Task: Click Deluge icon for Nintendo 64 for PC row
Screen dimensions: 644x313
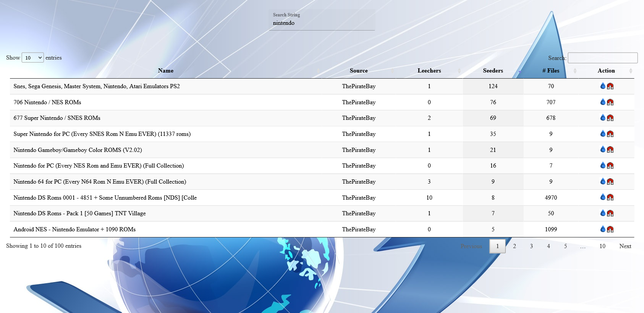Action: [x=603, y=181]
